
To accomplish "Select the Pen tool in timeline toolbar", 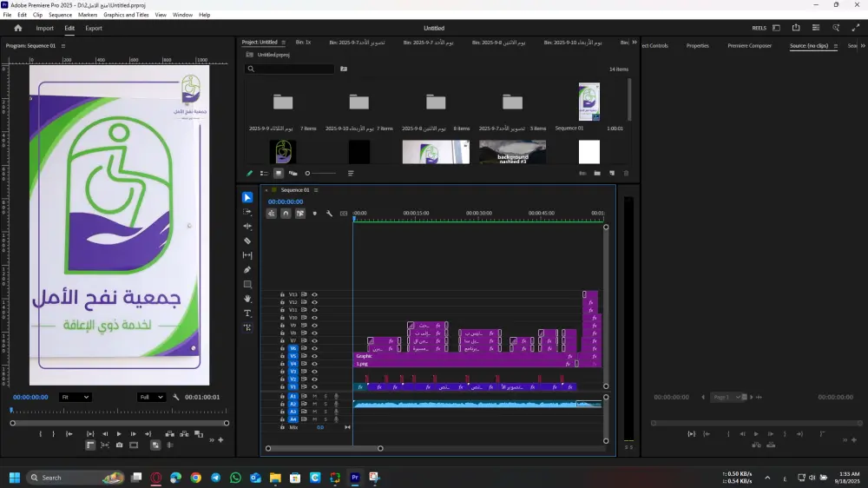I will (247, 270).
